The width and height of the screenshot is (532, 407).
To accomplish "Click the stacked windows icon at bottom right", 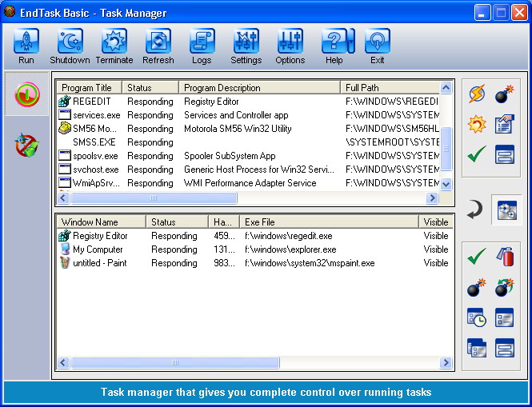I will (477, 348).
